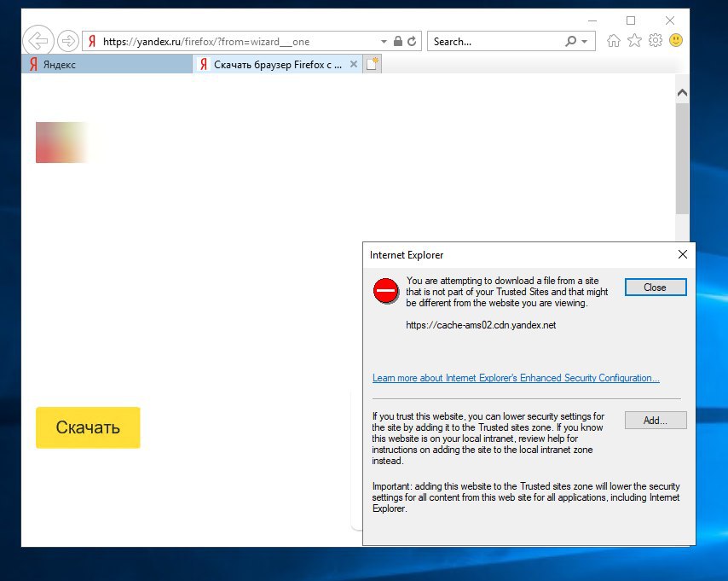728x581 pixels.
Task: Click the 'If you trust this website' paragraph
Action: [x=488, y=439]
